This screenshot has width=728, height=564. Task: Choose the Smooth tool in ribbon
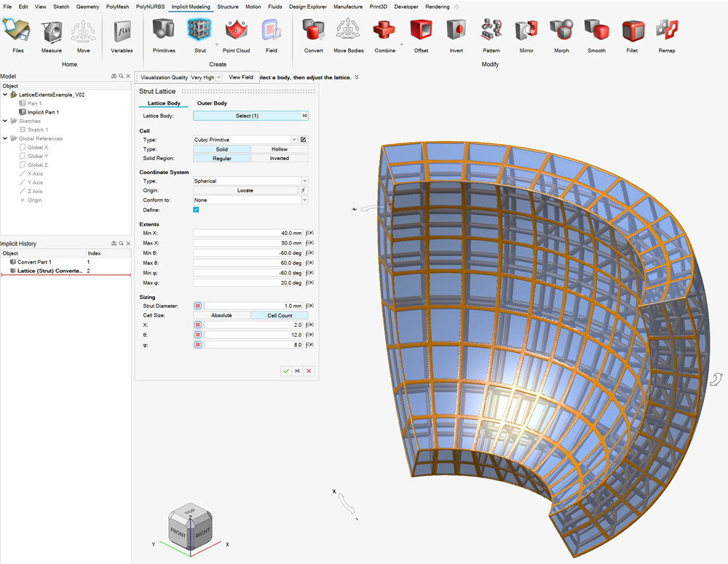pyautogui.click(x=596, y=31)
